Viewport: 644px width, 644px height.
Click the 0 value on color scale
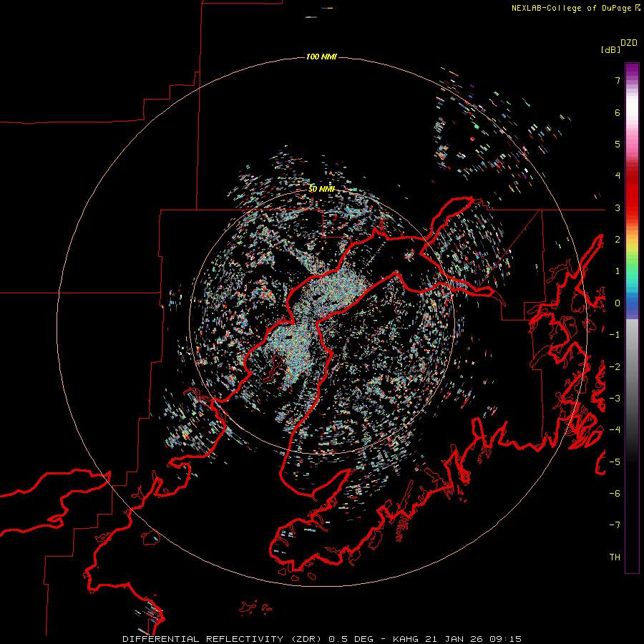(x=618, y=303)
